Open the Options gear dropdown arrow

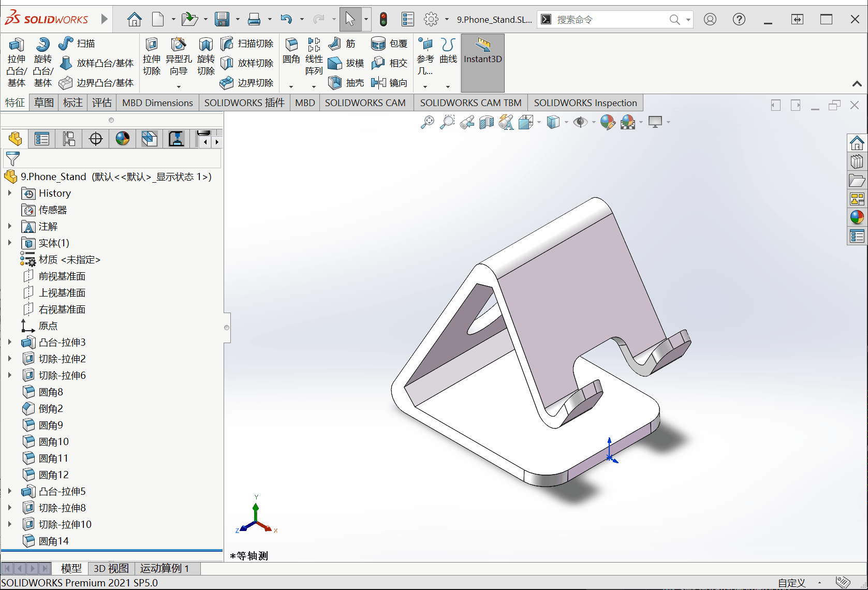coord(447,20)
